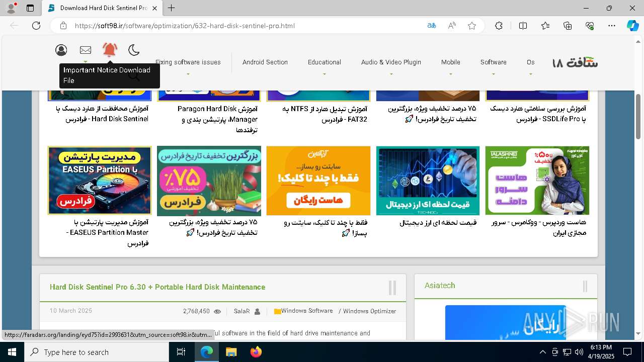Screen dimensions: 644x362
Task: Click the Windows Optimizer category link
Action: pyautogui.click(x=370, y=311)
